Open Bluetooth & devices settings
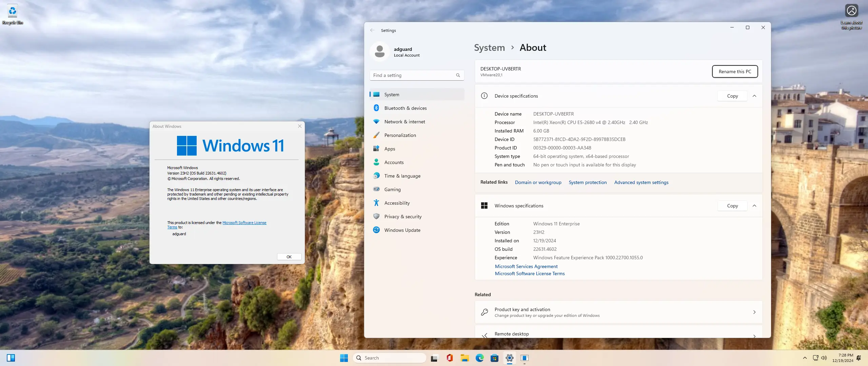Viewport: 868px width, 366px height. point(405,108)
